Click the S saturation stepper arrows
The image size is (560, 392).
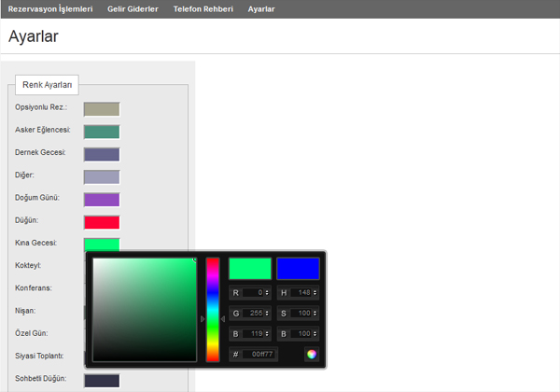(315, 314)
